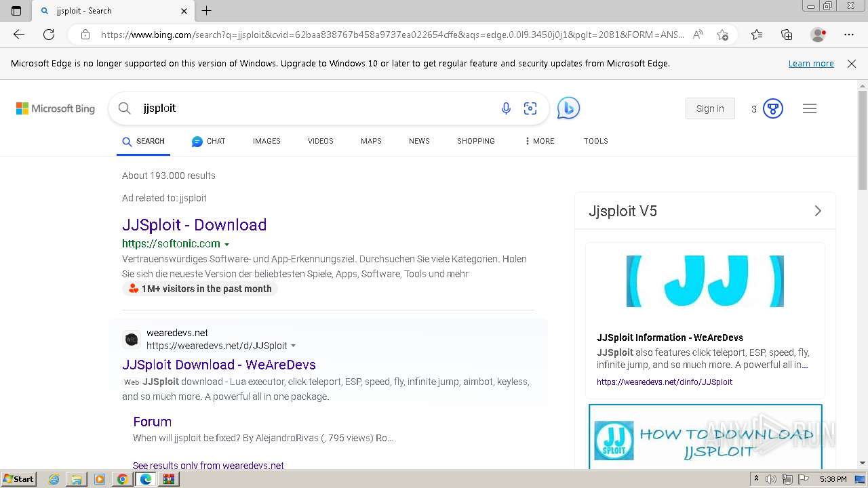Image resolution: width=868 pixels, height=488 pixels.
Task: Click the wearedevs.net site favicon
Action: click(x=132, y=339)
